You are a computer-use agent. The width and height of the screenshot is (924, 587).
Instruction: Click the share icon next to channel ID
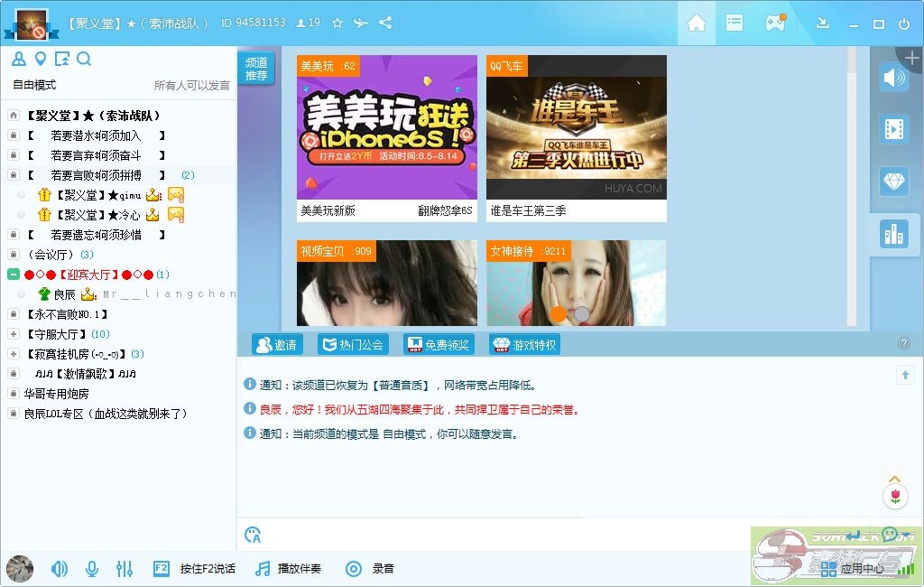pyautogui.click(x=385, y=23)
